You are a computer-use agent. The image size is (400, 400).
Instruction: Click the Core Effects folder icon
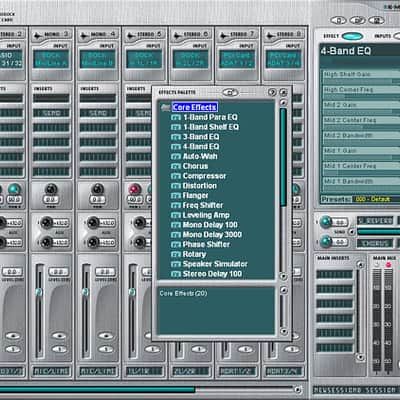click(166, 107)
